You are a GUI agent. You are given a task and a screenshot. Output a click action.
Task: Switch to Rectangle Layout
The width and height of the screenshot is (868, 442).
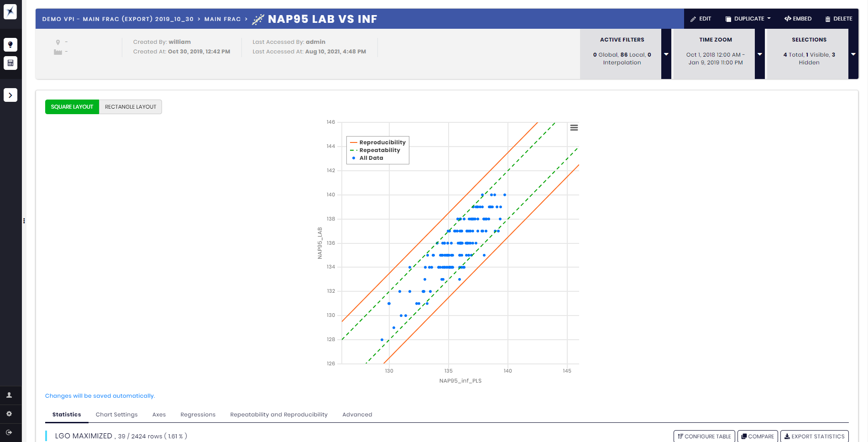click(131, 107)
